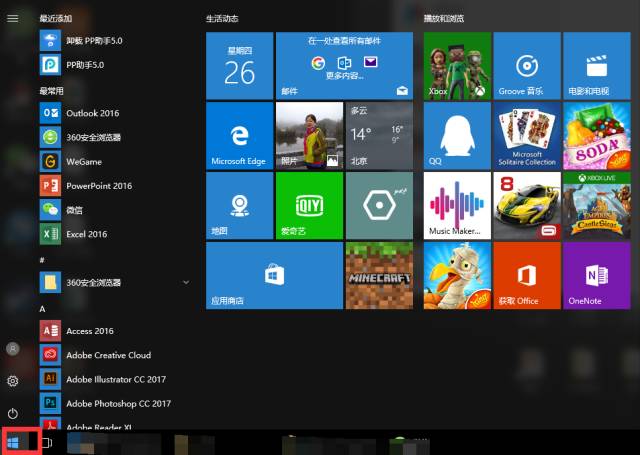Expand the 360安全浏览器 folder chevron
Image resolution: width=640 pixels, height=455 pixels.
click(186, 282)
